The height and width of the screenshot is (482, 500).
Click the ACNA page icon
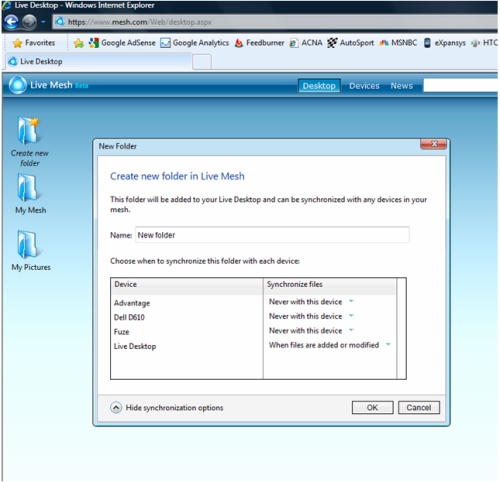point(293,43)
